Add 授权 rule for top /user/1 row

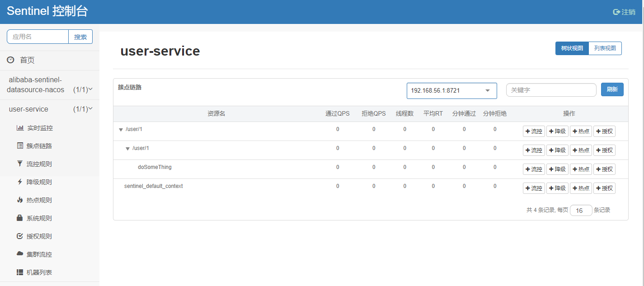[x=604, y=131]
